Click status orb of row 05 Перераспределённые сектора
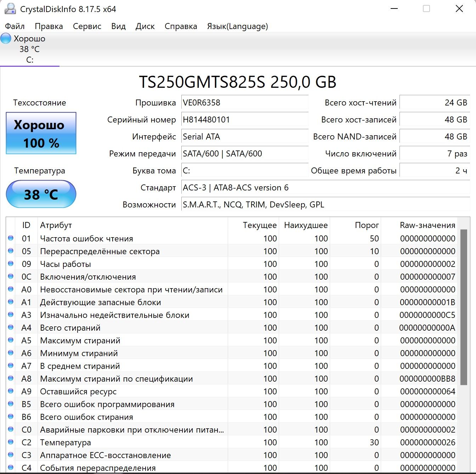This screenshot has width=476, height=474. [x=11, y=251]
